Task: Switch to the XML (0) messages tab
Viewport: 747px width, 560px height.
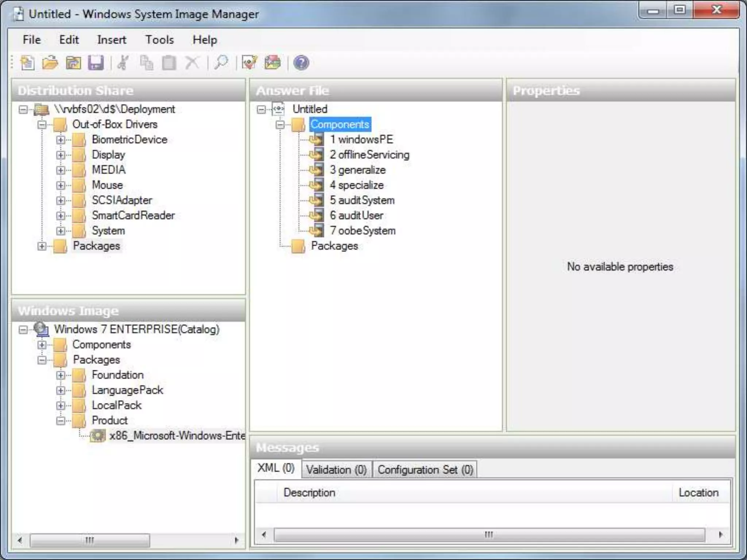Action: [x=276, y=468]
